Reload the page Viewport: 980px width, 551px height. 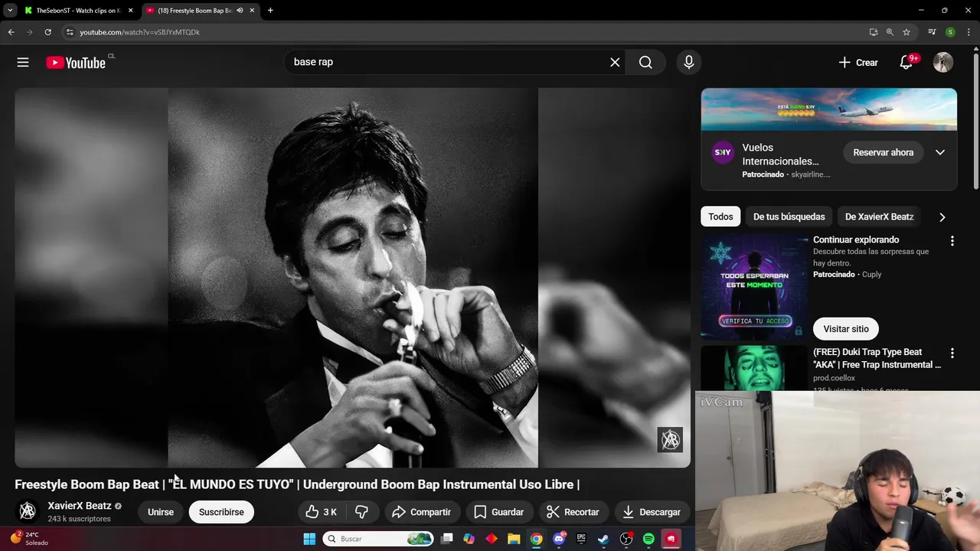click(47, 32)
